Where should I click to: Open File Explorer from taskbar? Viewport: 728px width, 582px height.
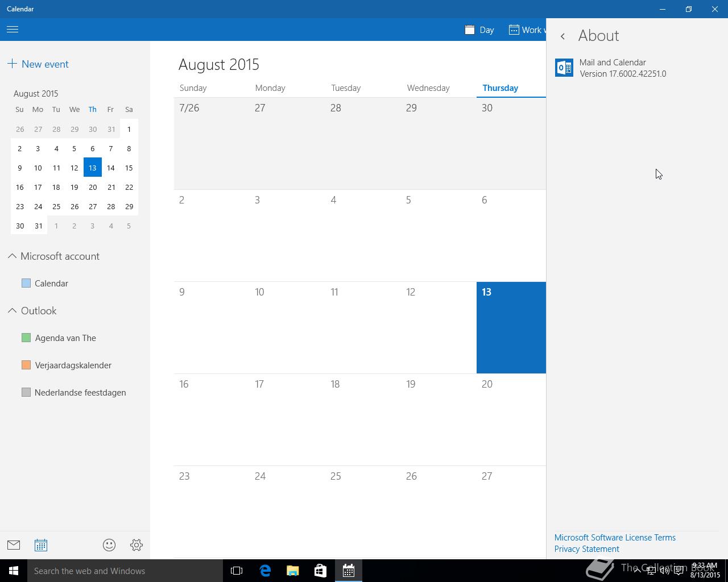(293, 571)
